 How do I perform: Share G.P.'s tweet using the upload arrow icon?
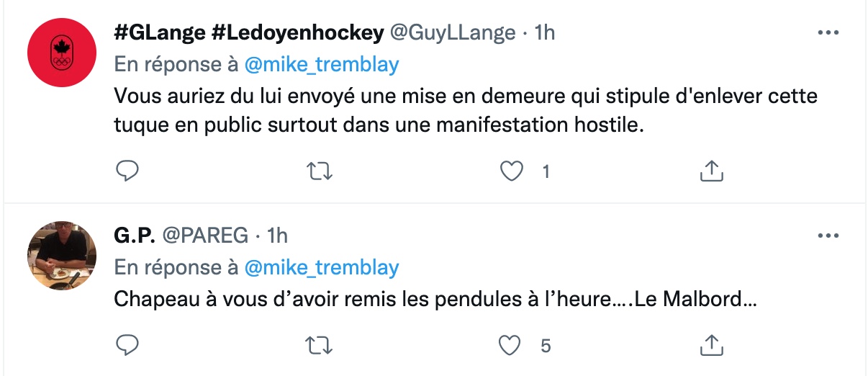pos(711,346)
